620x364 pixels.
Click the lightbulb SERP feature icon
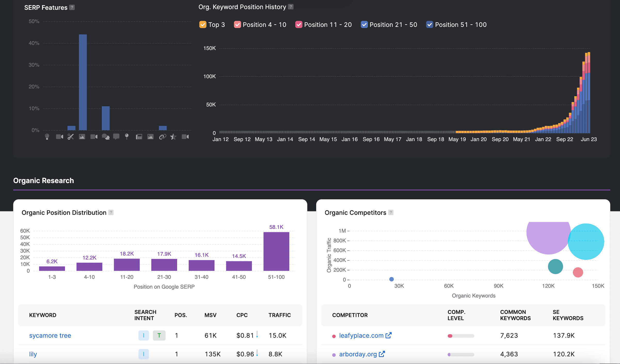[x=47, y=137]
